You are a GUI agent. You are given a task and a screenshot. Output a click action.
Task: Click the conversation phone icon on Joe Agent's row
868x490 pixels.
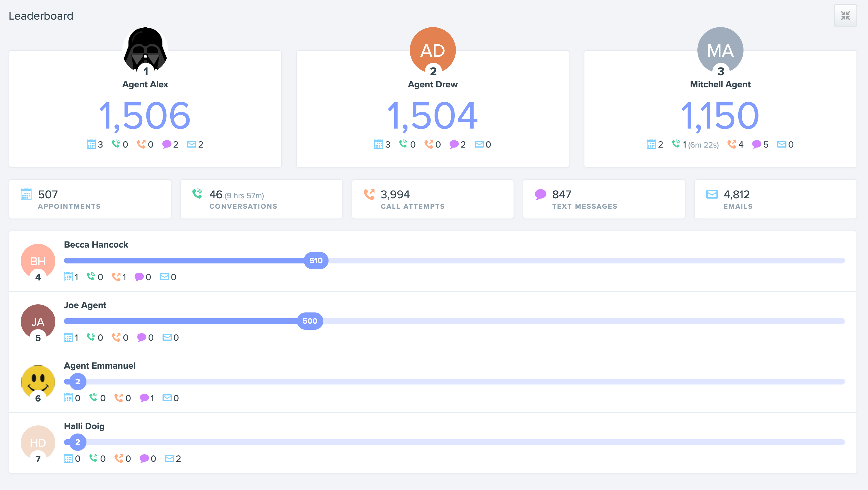point(91,337)
